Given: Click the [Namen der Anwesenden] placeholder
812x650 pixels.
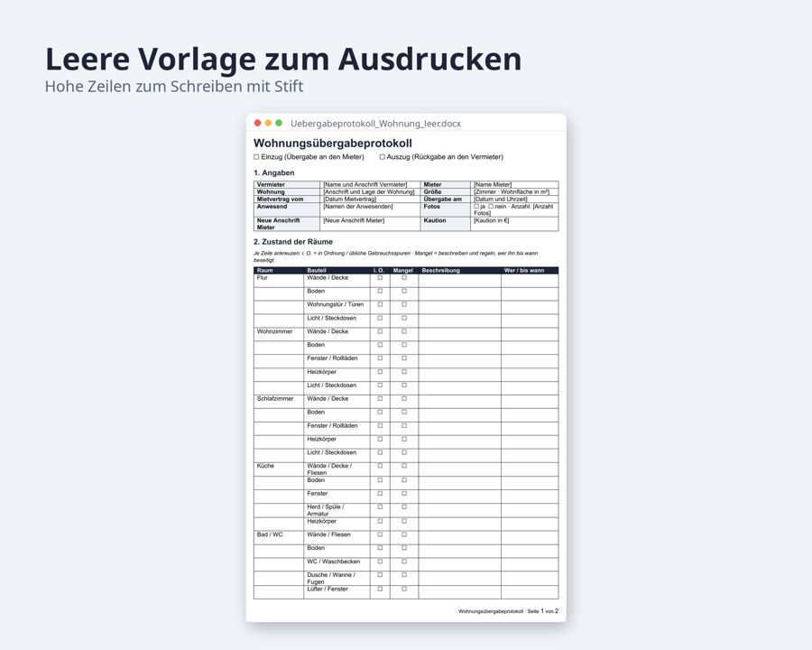Looking at the screenshot, I should coord(358,207).
